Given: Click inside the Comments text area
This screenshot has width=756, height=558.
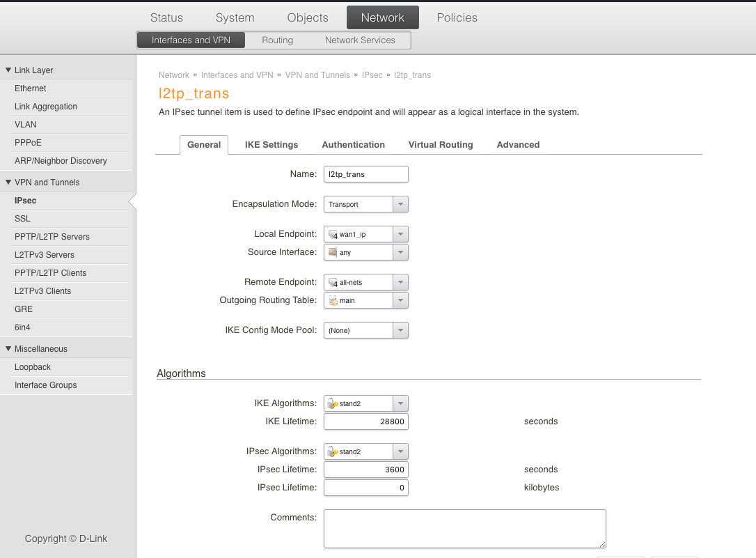Looking at the screenshot, I should 464,528.
